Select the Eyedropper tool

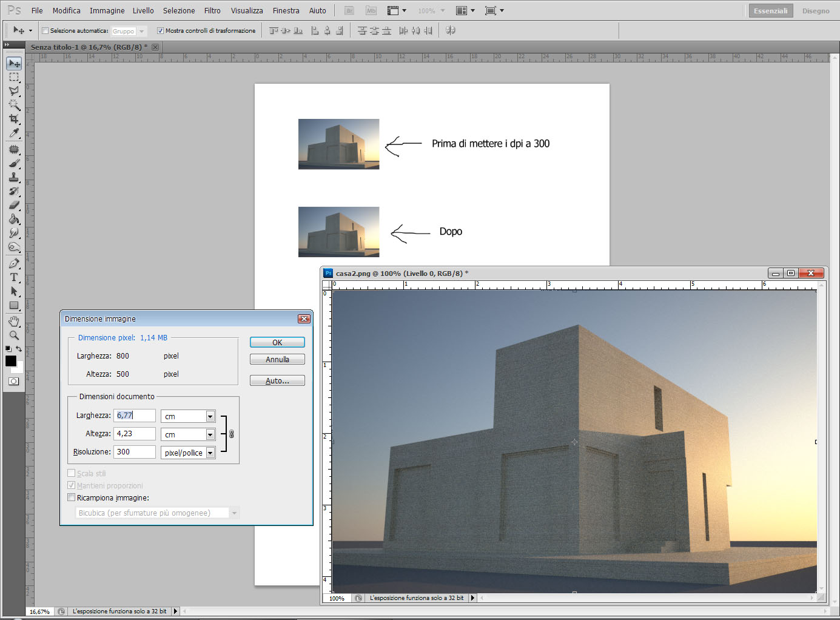(14, 133)
